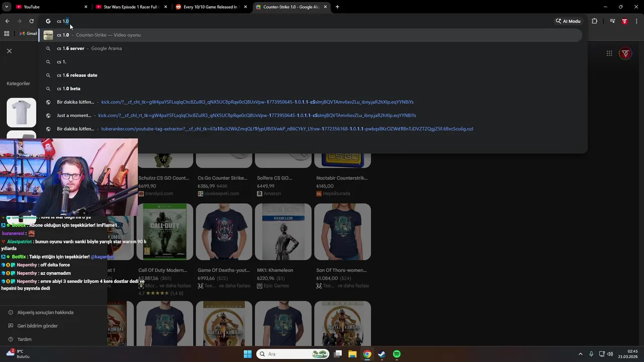Launch Steam from the taskbar
Viewport: 644px width, 362px height.
(x=382, y=354)
